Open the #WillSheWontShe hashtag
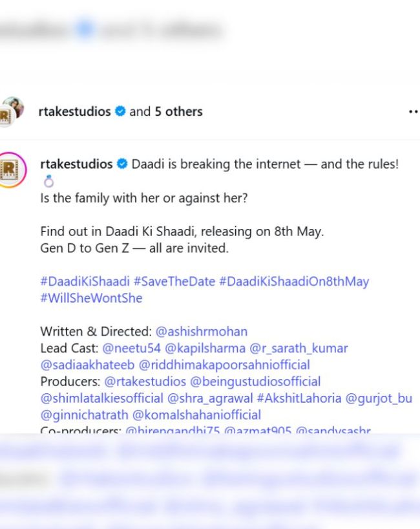This screenshot has height=529, width=420. click(91, 298)
